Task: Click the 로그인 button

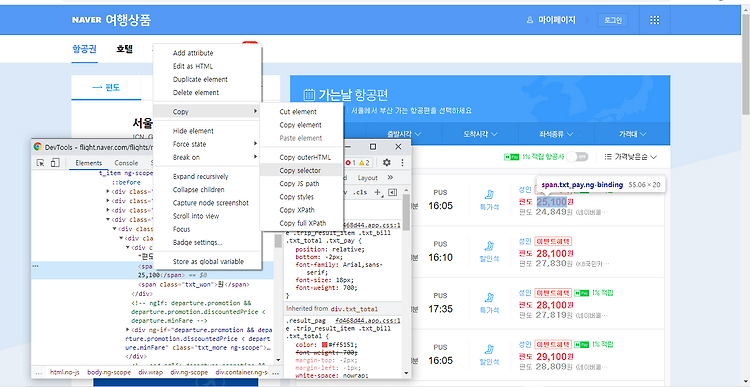Action: pyautogui.click(x=613, y=20)
